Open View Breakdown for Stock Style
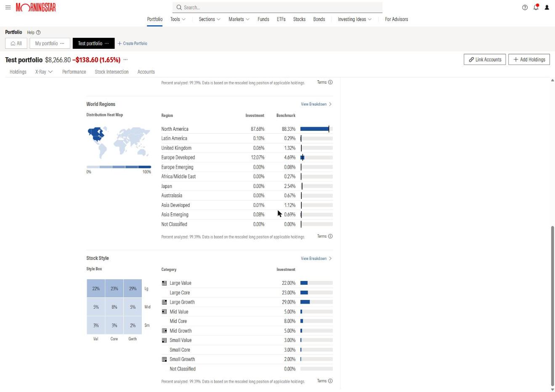555x392 pixels. [316, 259]
